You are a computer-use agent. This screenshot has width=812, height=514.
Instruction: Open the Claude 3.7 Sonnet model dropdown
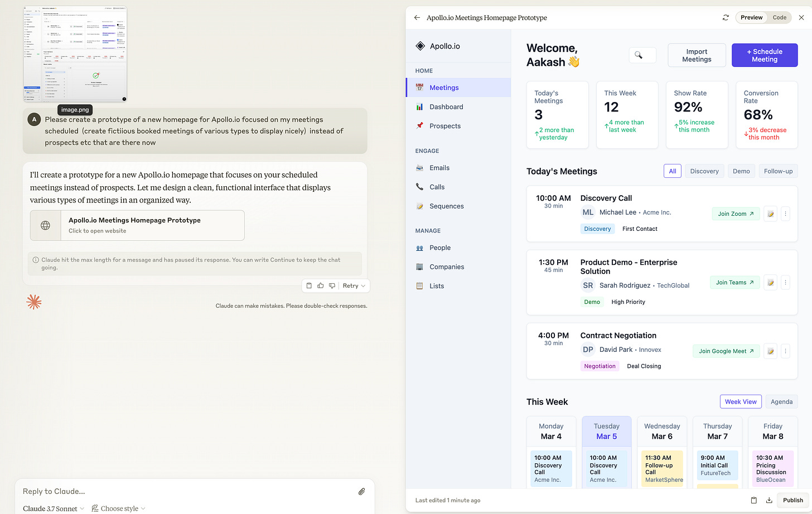point(54,508)
